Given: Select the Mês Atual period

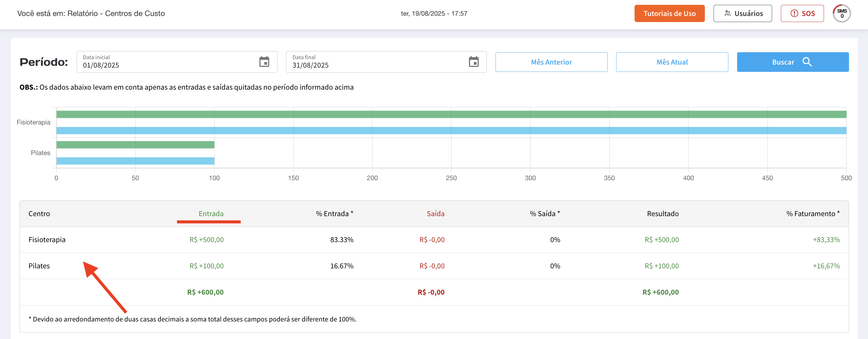Looking at the screenshot, I should coord(672,62).
